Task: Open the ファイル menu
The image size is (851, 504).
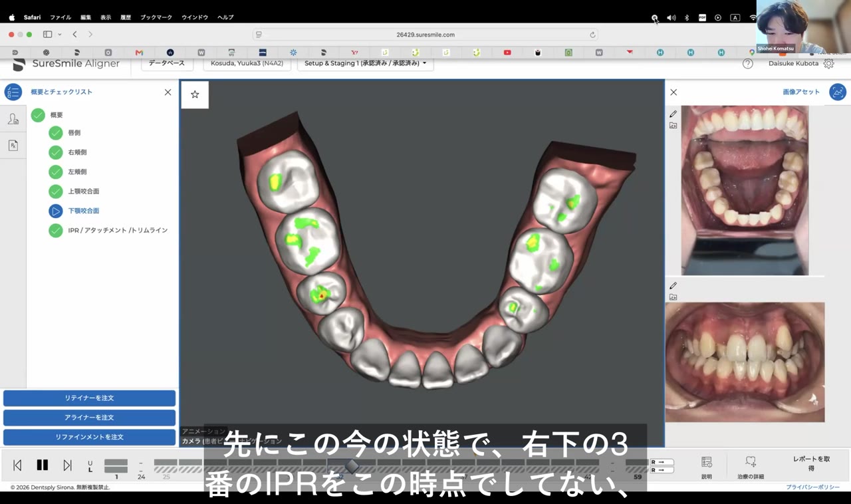Action: click(61, 17)
